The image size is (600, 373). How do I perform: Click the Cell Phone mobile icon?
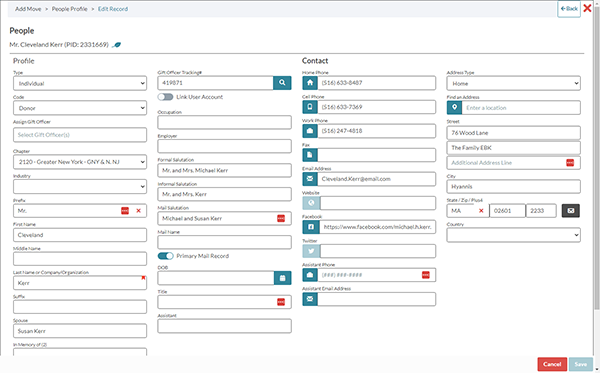coord(310,107)
